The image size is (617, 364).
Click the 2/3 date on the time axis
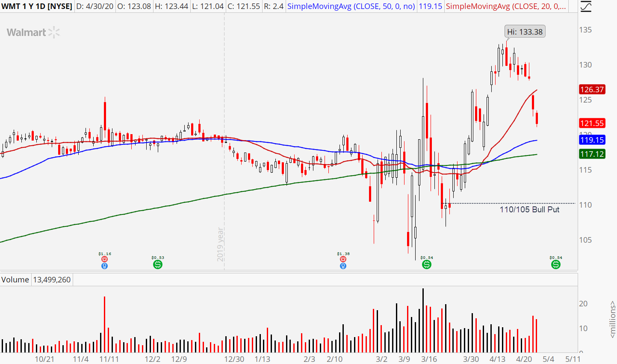pyautogui.click(x=309, y=359)
